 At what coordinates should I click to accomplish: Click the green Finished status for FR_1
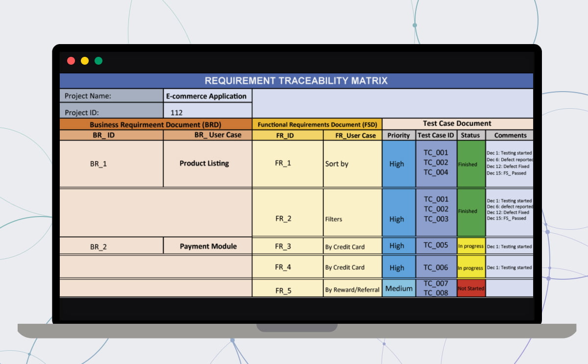coord(470,164)
